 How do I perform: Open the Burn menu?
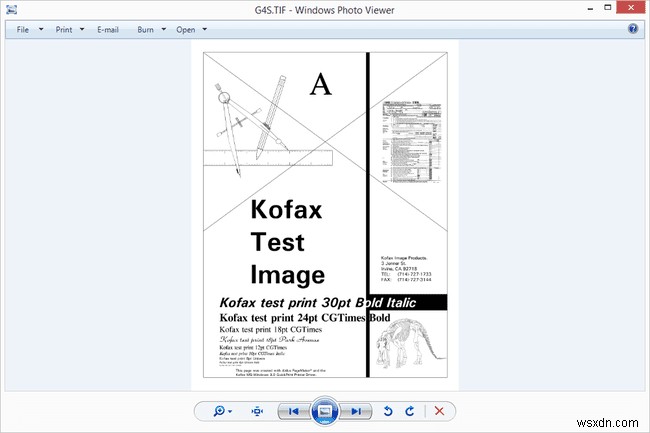click(x=145, y=30)
